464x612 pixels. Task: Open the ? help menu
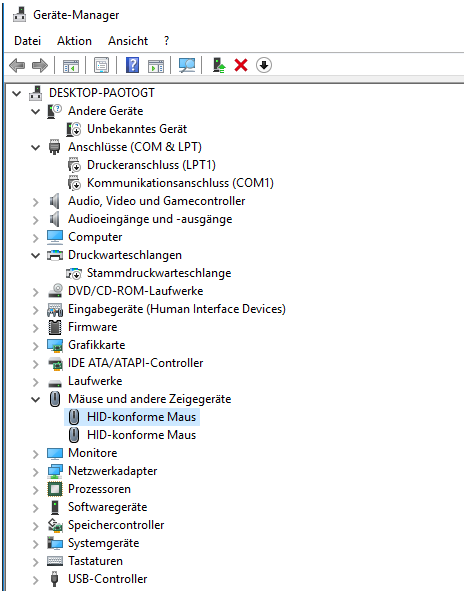167,41
